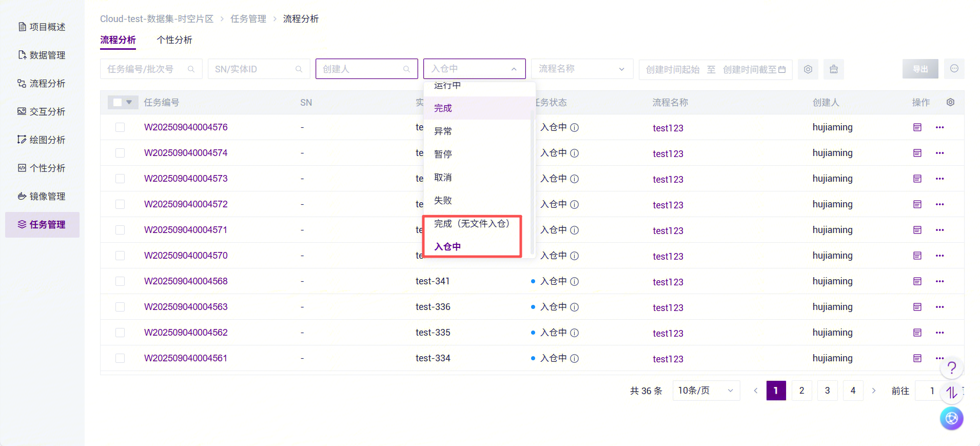980x446 pixels.
Task: Click the settings icon beside the date filter
Action: tap(808, 69)
